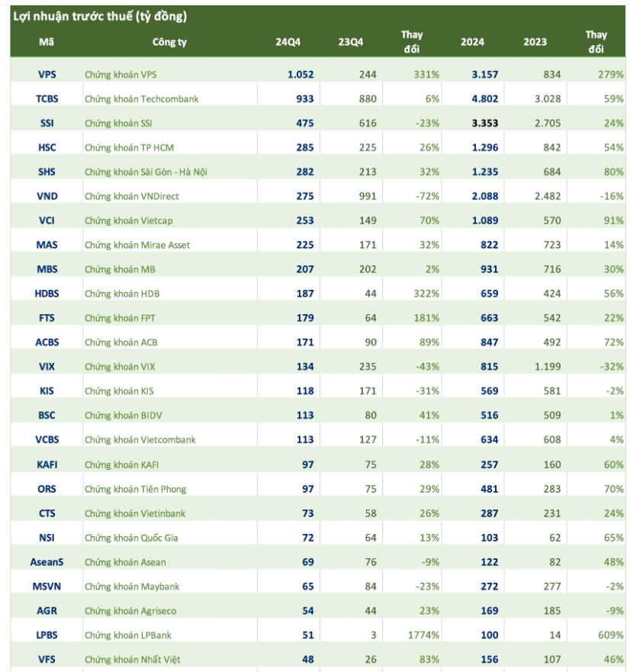Select the 2023 column header

pos(535,42)
